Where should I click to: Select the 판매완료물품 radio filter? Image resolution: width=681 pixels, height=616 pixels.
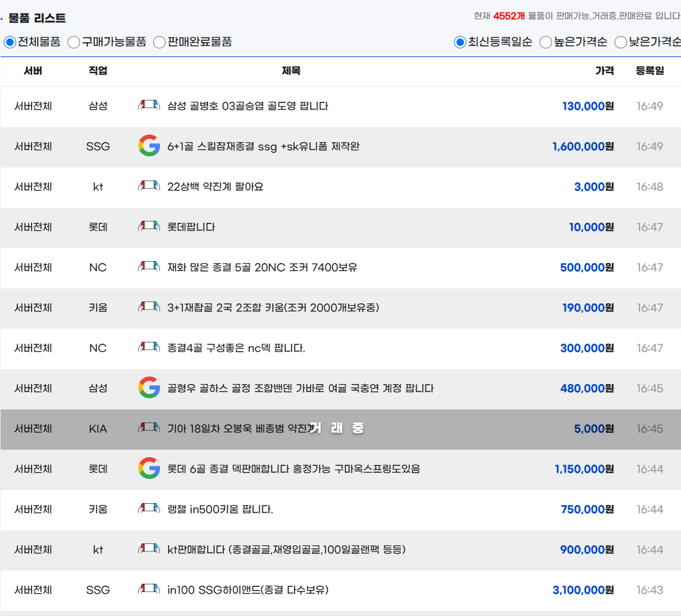tap(159, 42)
